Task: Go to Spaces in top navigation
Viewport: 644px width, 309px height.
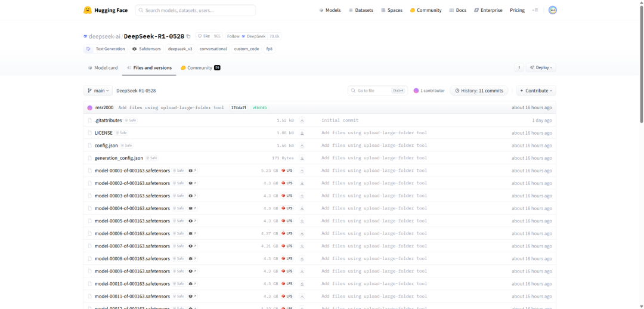Action: [392, 10]
